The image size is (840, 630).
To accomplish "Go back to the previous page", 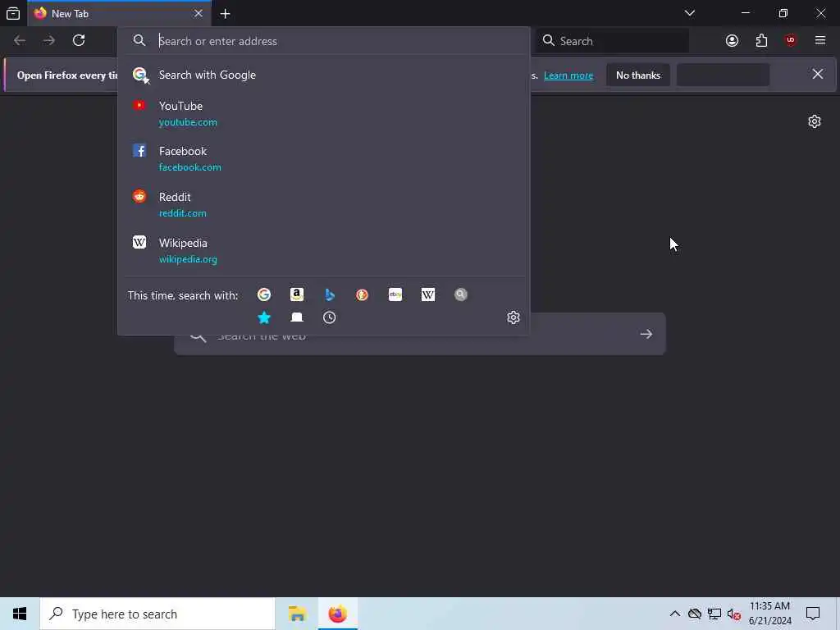I will [20, 41].
